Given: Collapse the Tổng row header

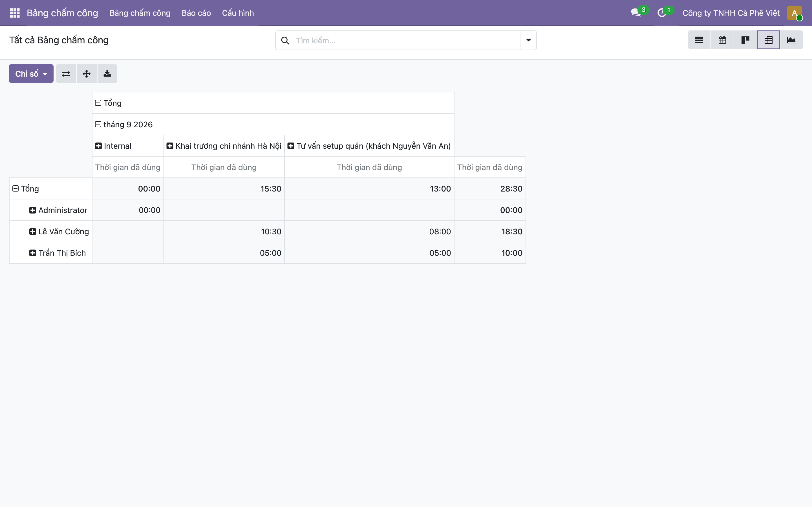Looking at the screenshot, I should coord(25,189).
